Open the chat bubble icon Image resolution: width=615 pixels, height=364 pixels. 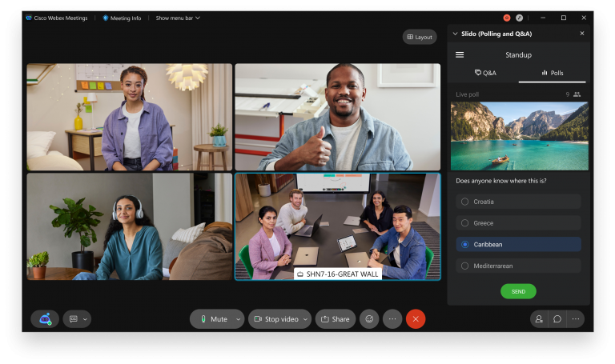[x=557, y=318]
